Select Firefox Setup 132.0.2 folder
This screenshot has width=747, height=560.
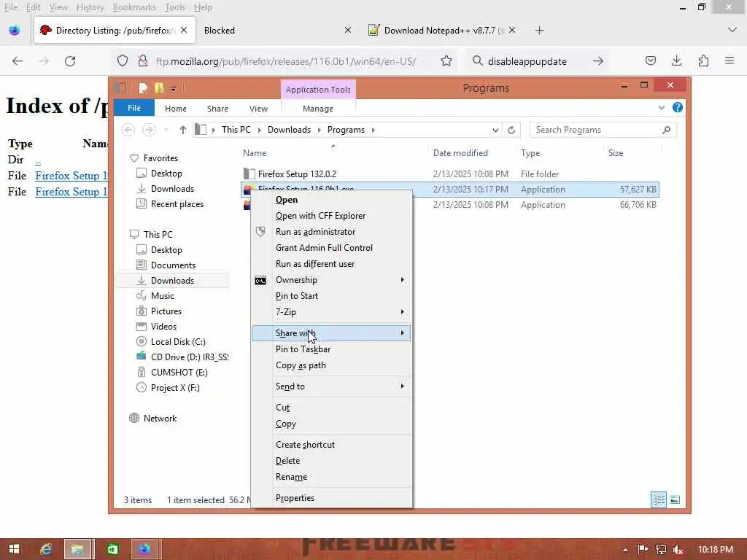(x=297, y=174)
